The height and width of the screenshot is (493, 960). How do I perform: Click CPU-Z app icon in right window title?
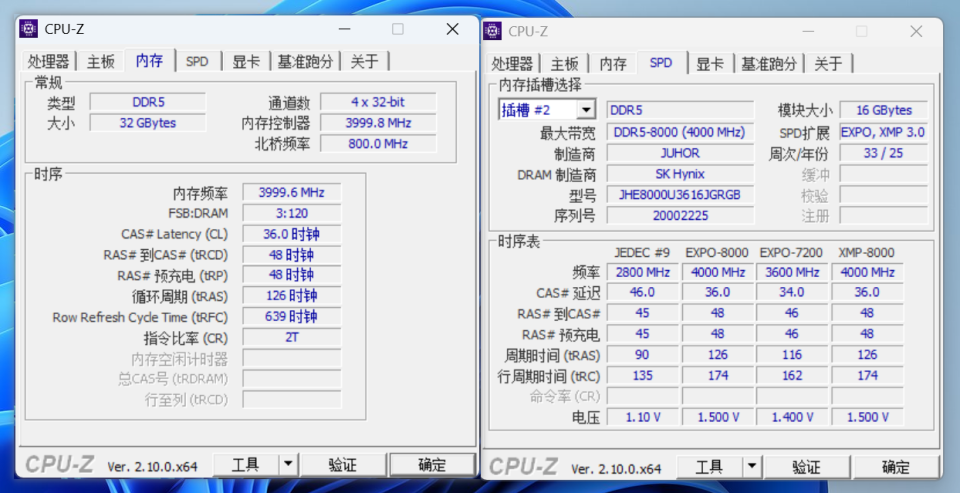click(492, 31)
